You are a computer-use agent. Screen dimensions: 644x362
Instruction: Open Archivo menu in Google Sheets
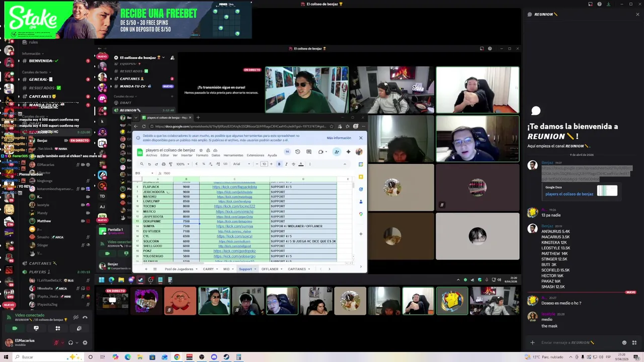151,155
